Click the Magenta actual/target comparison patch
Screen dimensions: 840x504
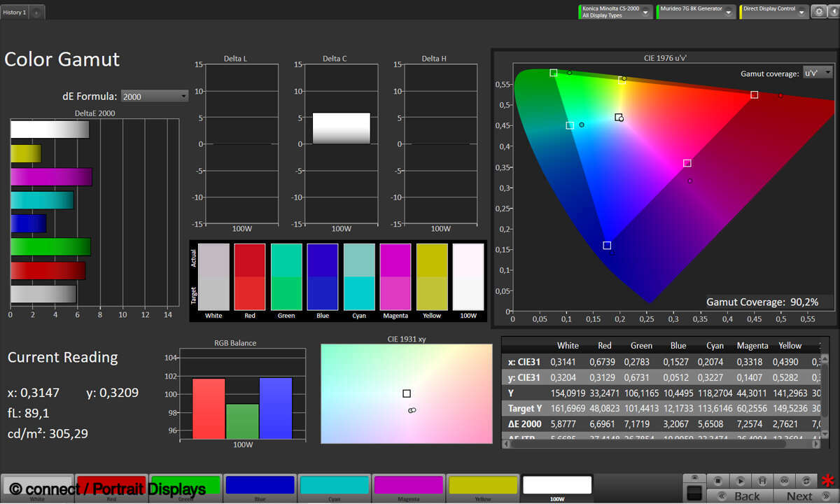[x=395, y=276]
